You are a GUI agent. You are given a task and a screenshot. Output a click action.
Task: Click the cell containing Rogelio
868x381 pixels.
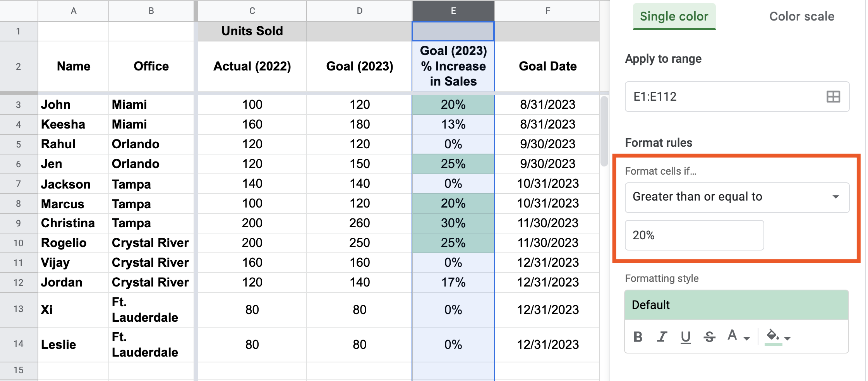pos(73,243)
